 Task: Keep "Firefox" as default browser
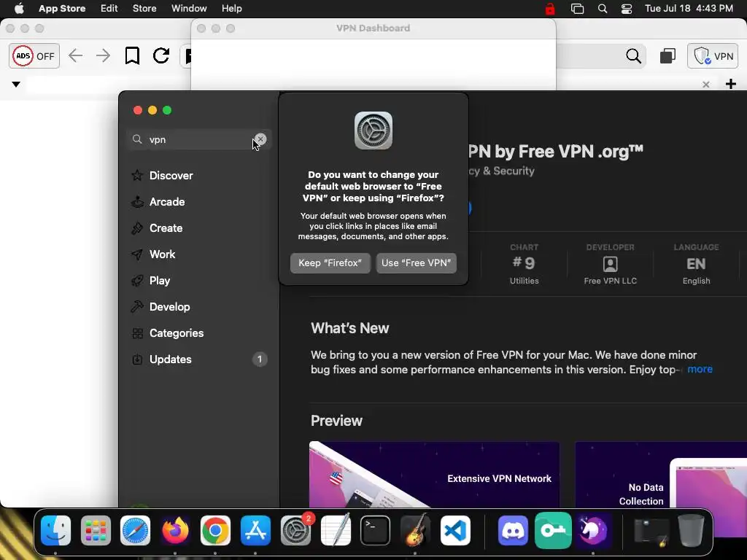[330, 262]
